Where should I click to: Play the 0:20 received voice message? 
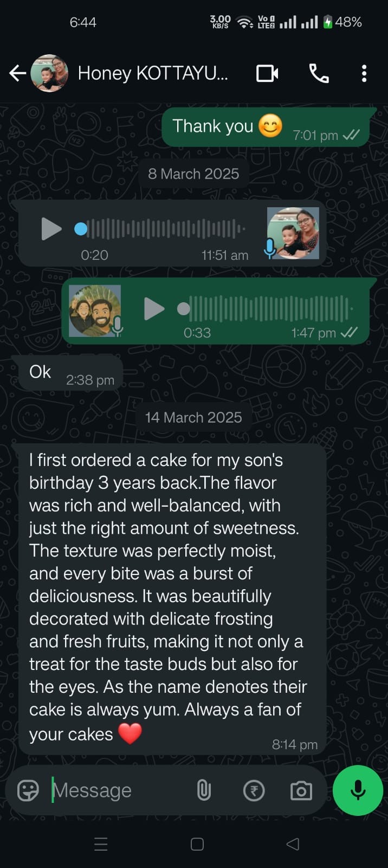(x=51, y=229)
